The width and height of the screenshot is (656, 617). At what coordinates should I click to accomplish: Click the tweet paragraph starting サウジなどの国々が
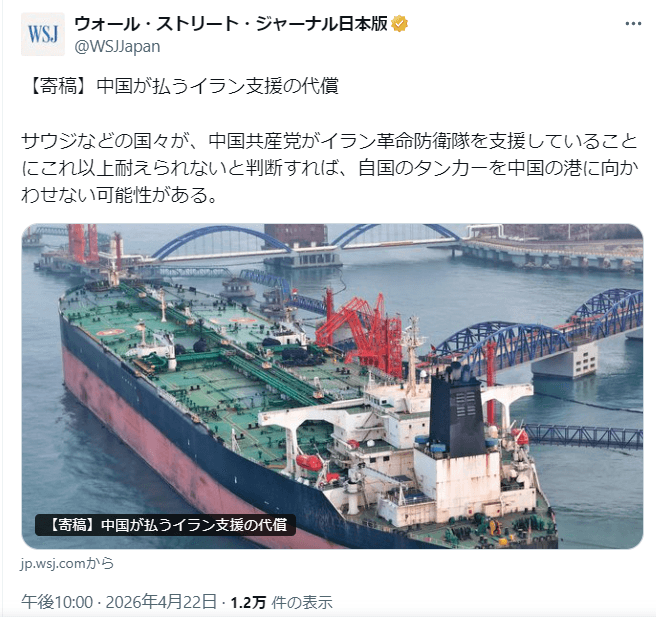coord(330,168)
